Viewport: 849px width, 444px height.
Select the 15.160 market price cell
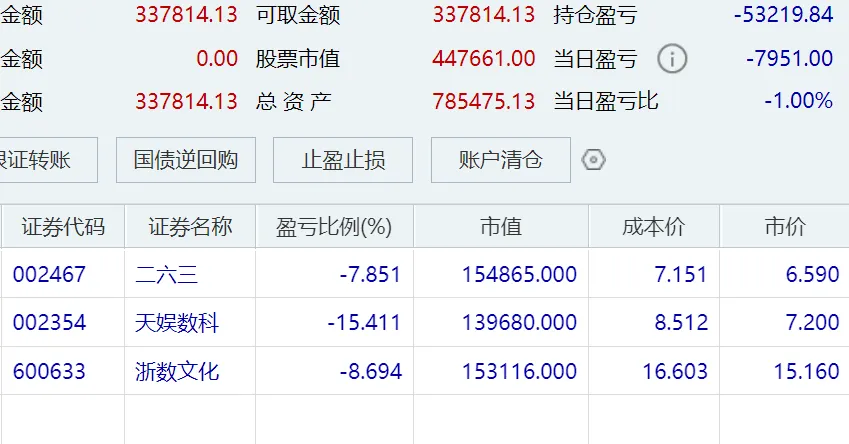click(806, 372)
